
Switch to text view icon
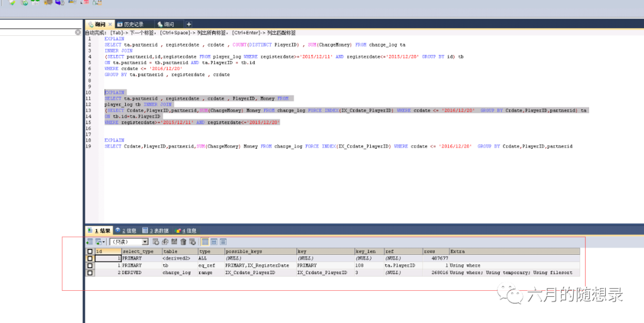click(x=223, y=242)
